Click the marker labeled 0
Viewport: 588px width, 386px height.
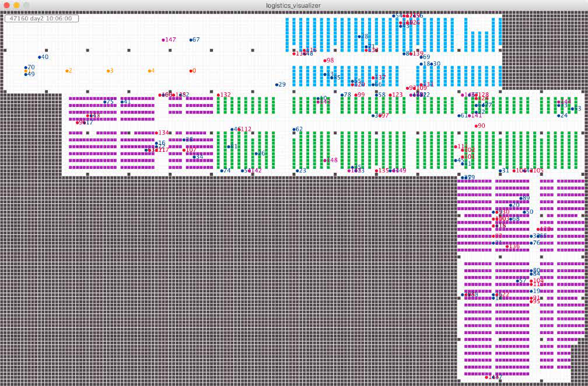[191, 71]
